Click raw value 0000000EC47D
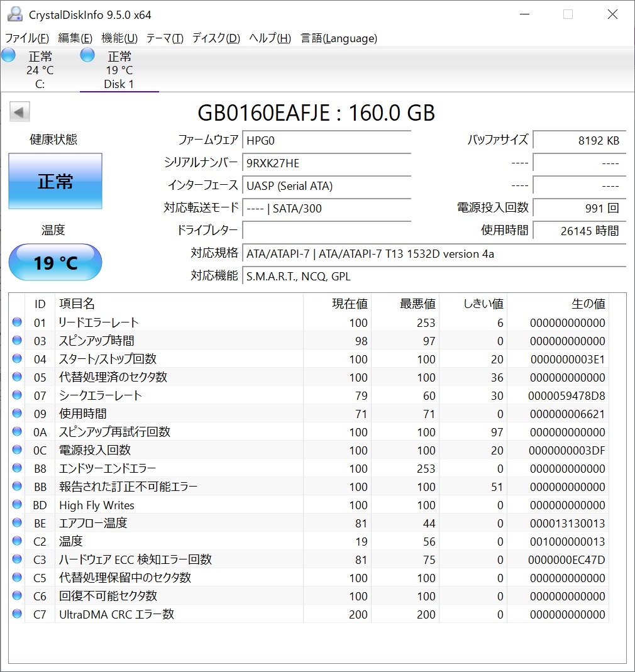 [x=566, y=559]
